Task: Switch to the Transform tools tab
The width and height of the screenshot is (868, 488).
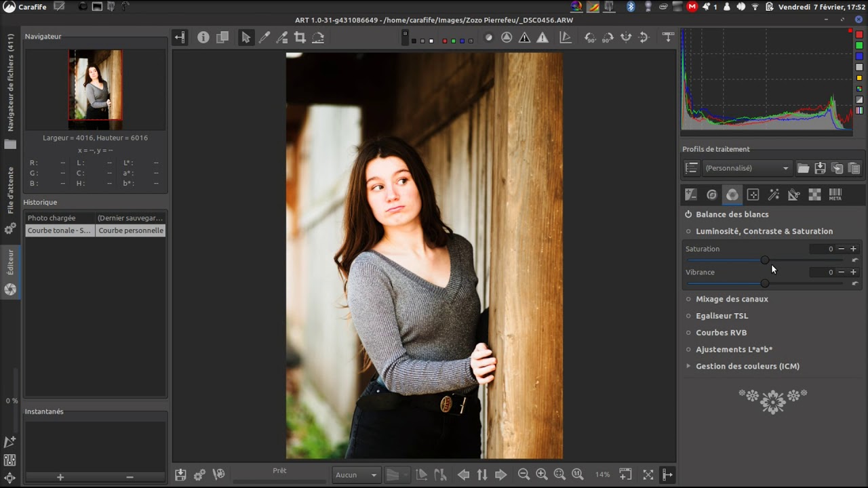Action: 794,195
